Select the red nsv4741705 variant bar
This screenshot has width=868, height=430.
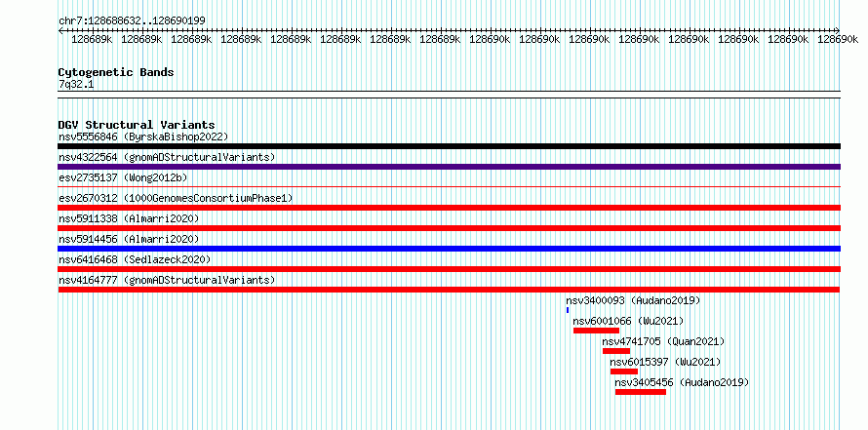point(616,351)
